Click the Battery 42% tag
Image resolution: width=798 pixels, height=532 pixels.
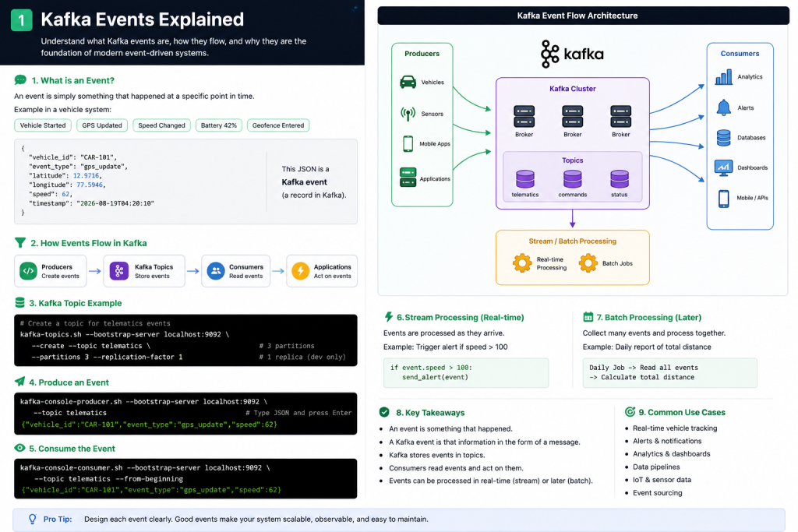(x=219, y=125)
